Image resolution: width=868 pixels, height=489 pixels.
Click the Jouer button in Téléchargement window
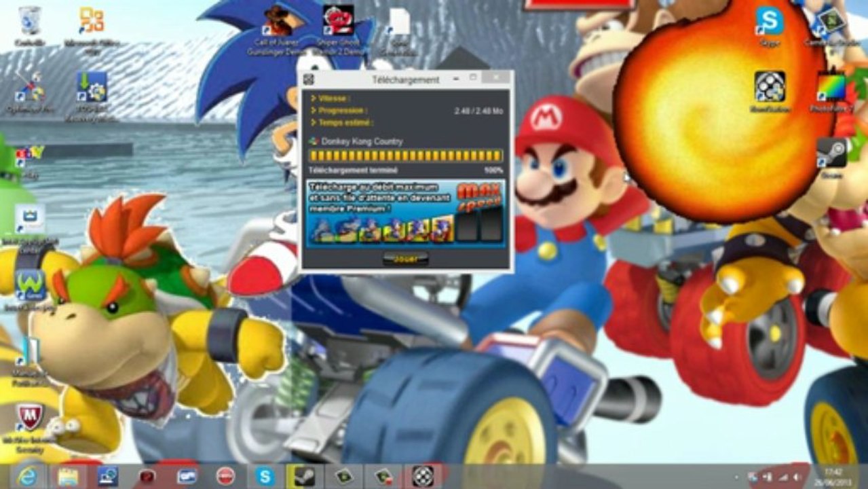point(405,259)
